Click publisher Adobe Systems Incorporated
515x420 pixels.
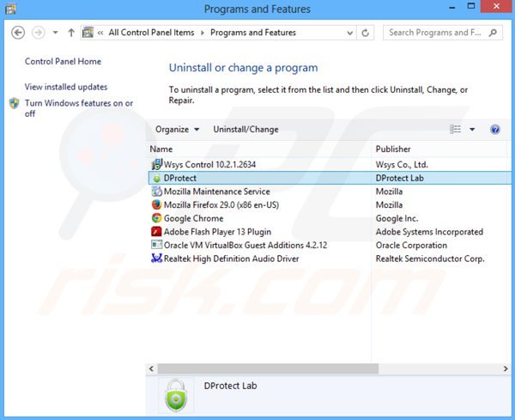click(429, 232)
